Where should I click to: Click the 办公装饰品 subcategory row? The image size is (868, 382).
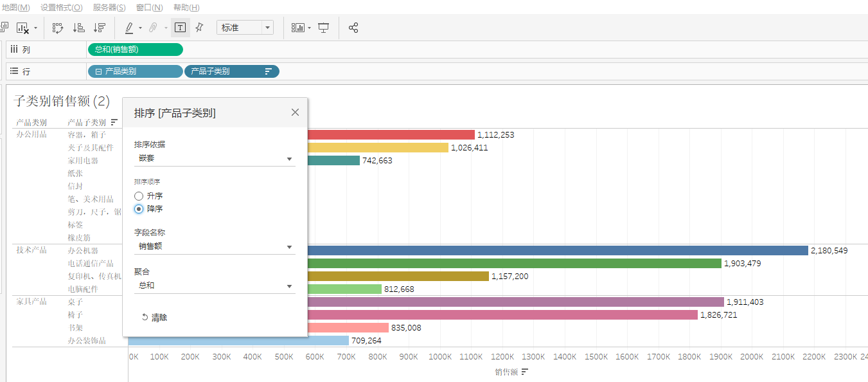coord(87,341)
